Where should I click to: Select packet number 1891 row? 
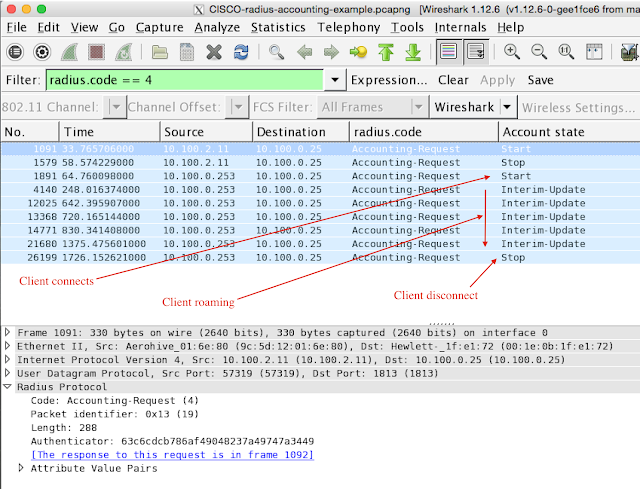coord(320,176)
